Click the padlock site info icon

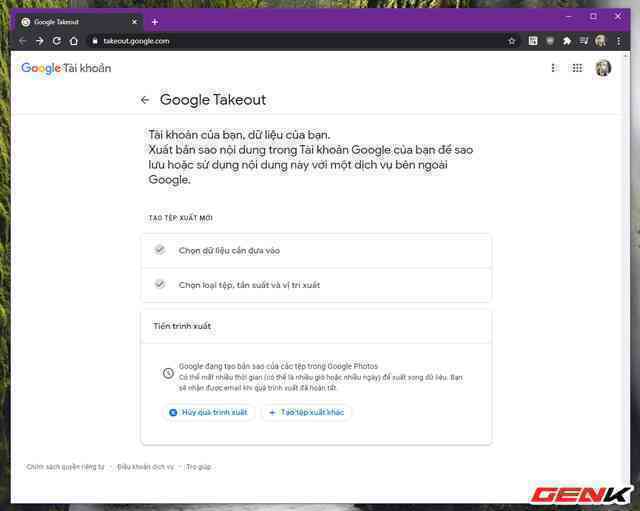95,41
